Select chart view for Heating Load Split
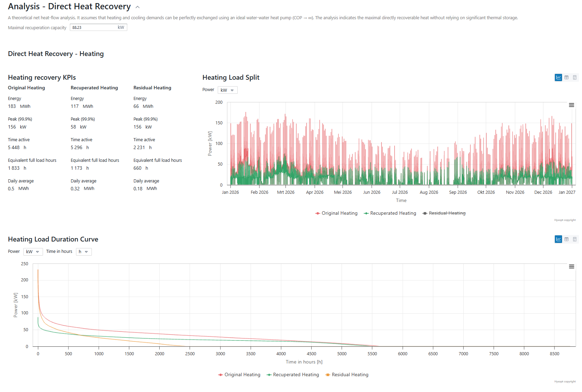582x392 pixels. [558, 78]
